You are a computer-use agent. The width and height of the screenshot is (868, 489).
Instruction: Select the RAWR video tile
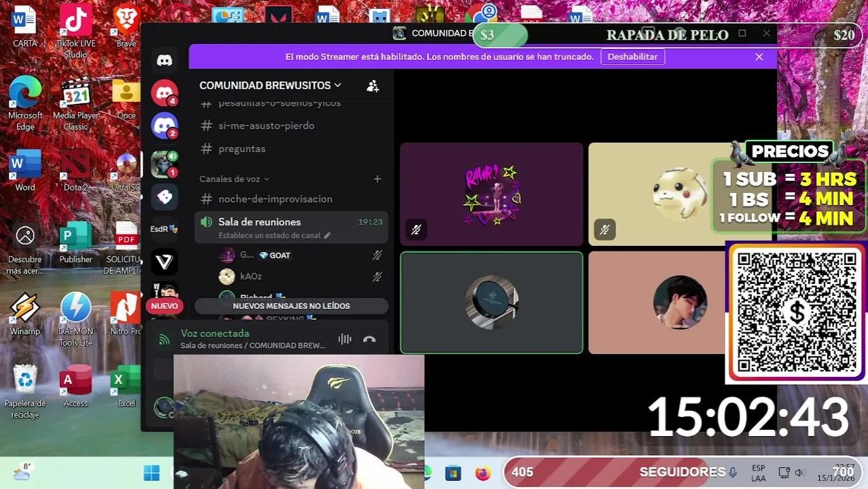click(x=492, y=194)
